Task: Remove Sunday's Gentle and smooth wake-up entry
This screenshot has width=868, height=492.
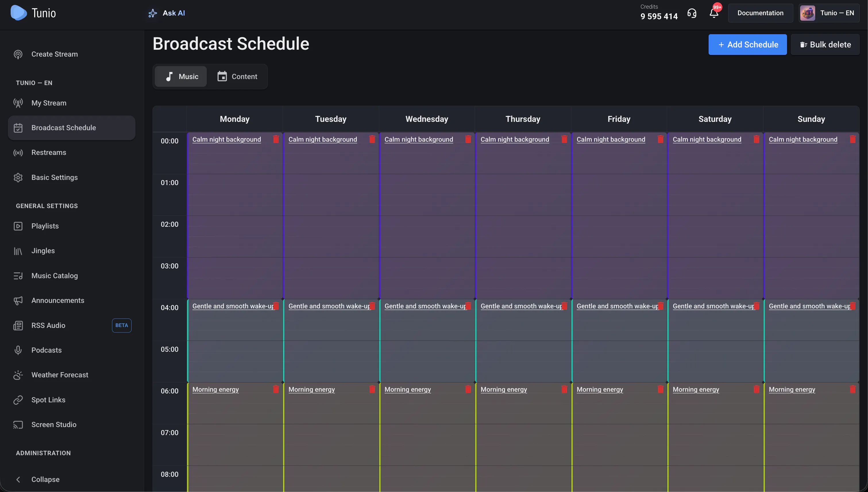Action: (852, 306)
